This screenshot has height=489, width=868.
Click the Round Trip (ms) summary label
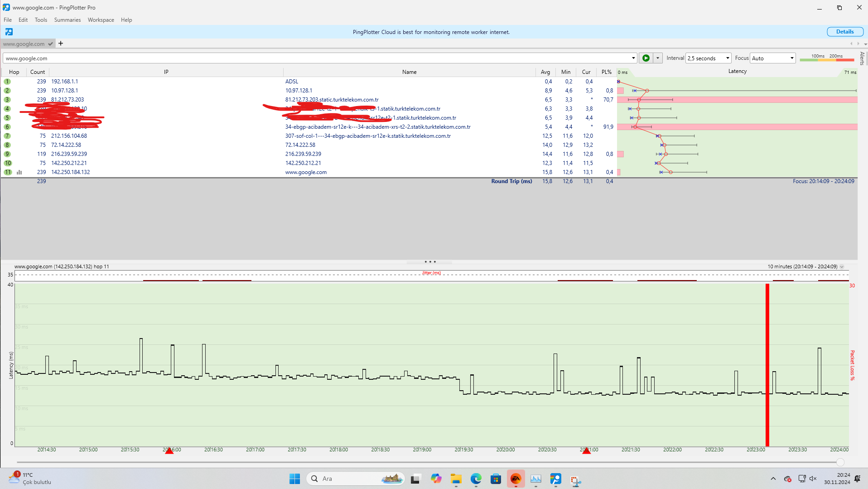(511, 181)
